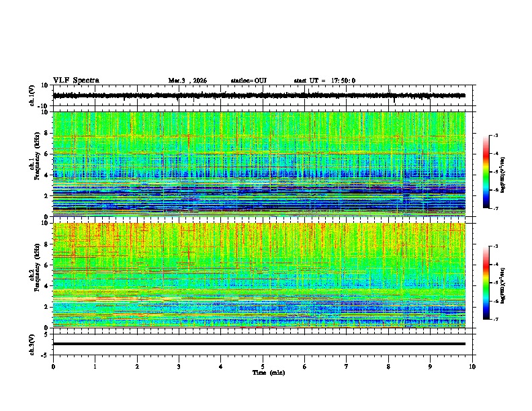Click the "6" tick on ch.1 frequency axis
The image size is (532, 411).
(x=46, y=154)
